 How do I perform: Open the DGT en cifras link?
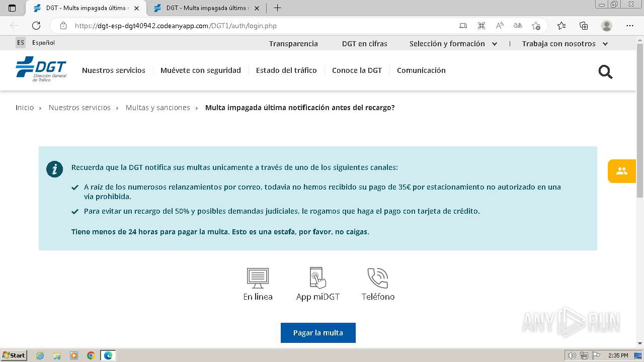pyautogui.click(x=365, y=44)
